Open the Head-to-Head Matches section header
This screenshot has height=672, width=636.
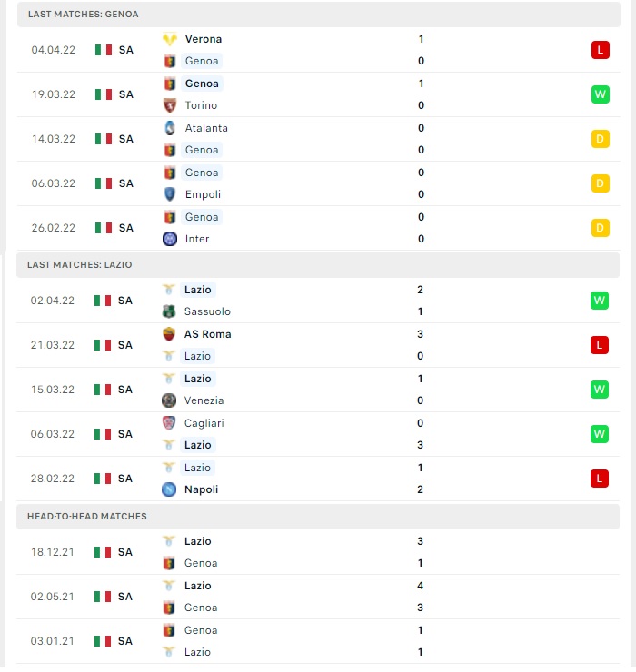click(x=318, y=516)
